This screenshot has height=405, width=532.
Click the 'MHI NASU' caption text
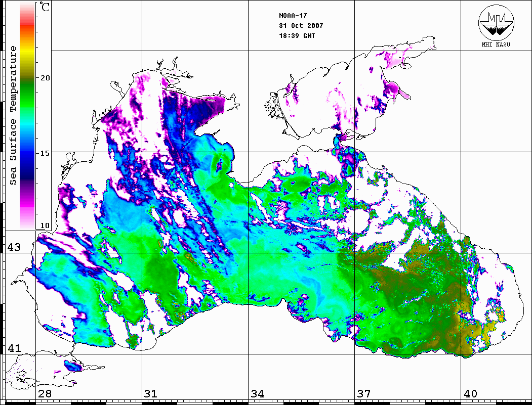496,44
